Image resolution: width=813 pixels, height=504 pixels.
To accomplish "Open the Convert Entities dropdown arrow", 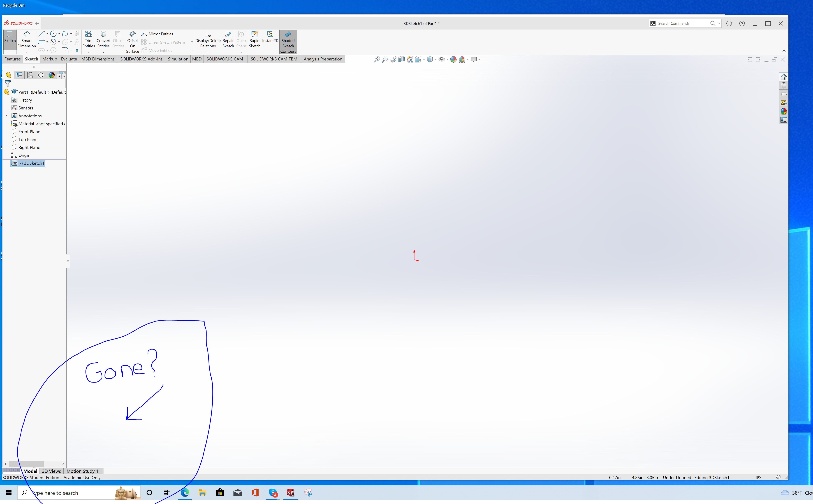I will (103, 52).
